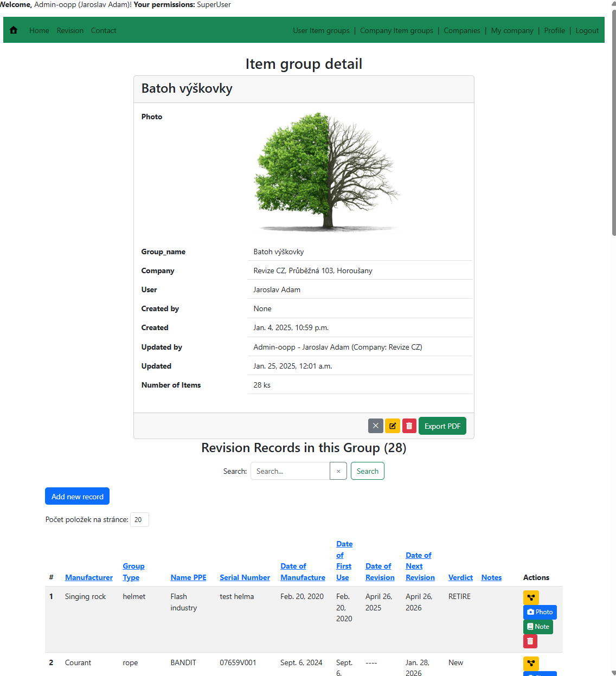Delete the Singing rock record via trash icon
Screen dimensions: 616x676
[x=530, y=641]
